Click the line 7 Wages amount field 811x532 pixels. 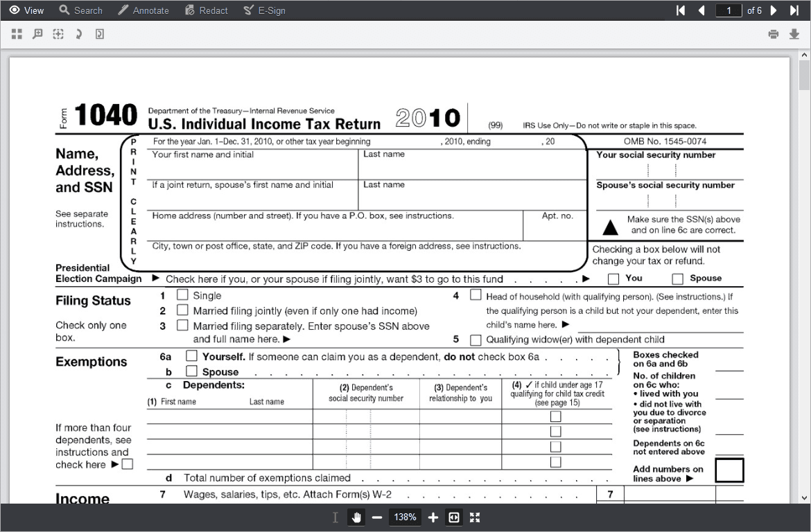click(x=670, y=495)
